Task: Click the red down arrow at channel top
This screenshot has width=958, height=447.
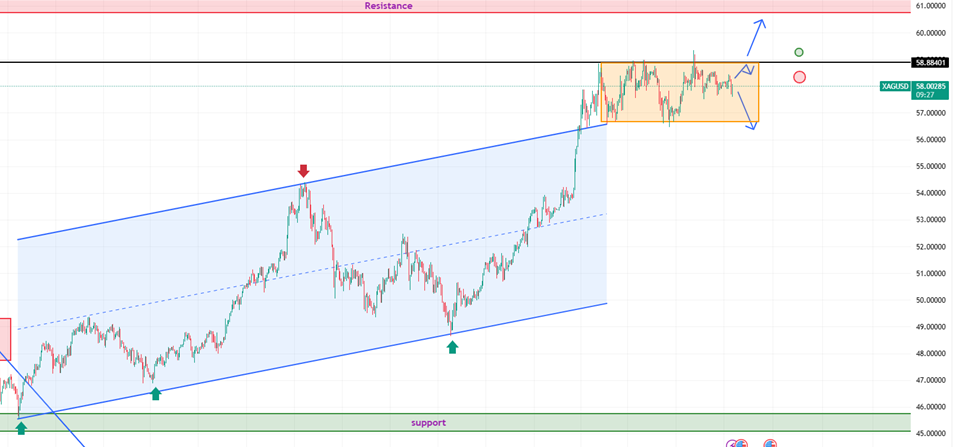Action: tap(304, 171)
